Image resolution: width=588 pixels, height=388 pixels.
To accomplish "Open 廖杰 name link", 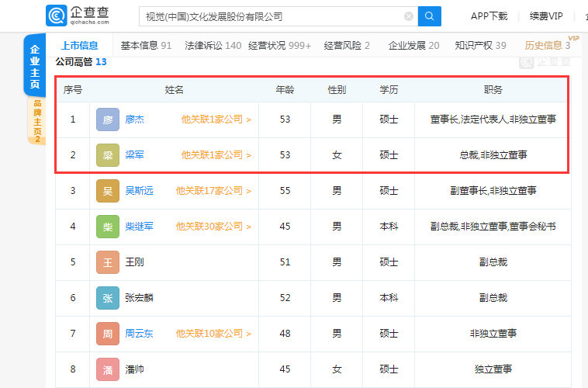I will [x=135, y=120].
